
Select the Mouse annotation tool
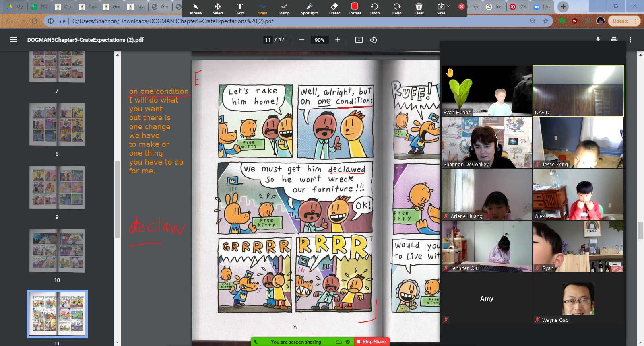(196, 8)
